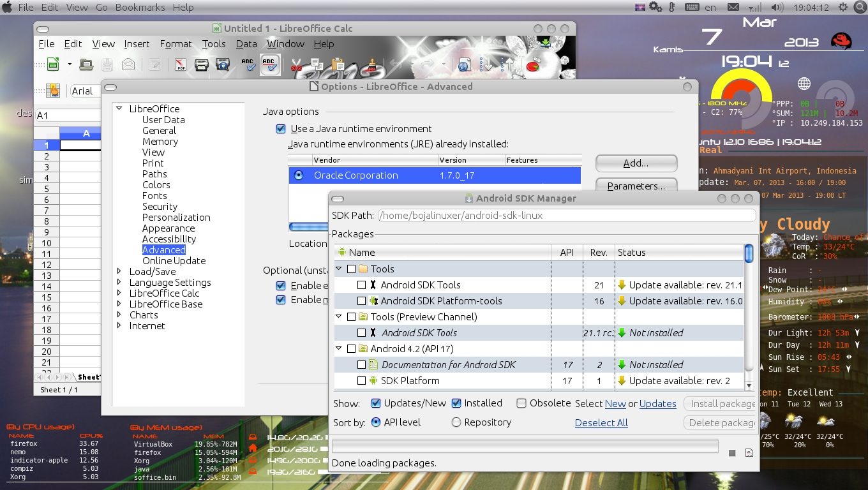Open Page Preview magnifier icon
This screenshot has height=490, width=868.
pos(223,64)
